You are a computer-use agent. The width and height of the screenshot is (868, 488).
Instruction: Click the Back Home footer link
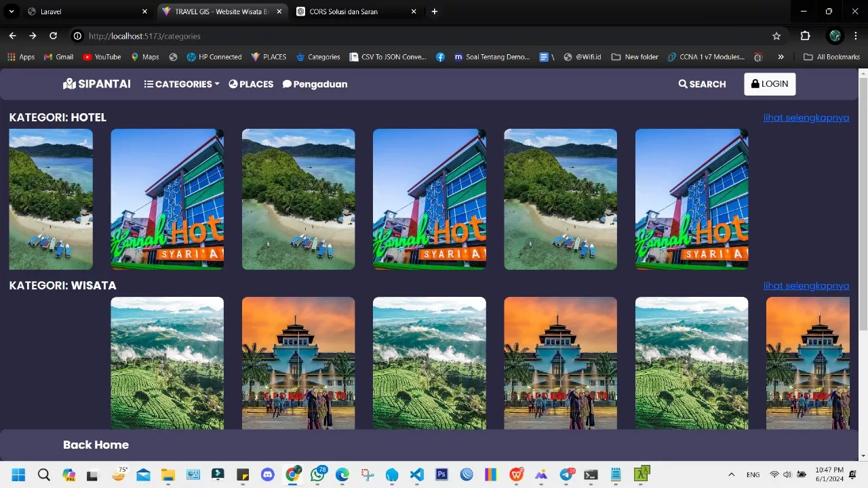[x=96, y=445]
